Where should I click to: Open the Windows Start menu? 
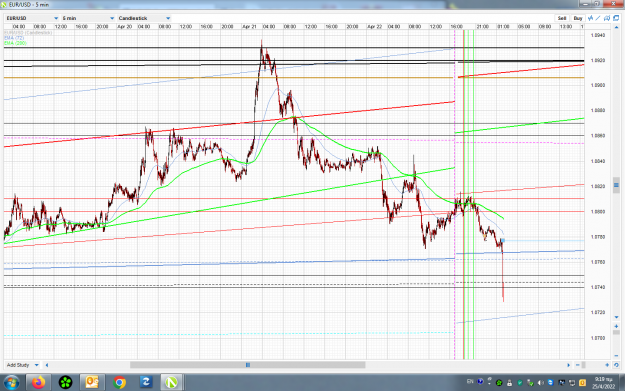point(11,383)
